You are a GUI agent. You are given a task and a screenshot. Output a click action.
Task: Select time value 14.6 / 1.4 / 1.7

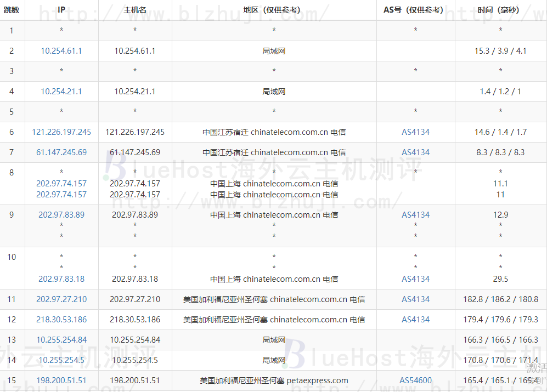click(500, 132)
